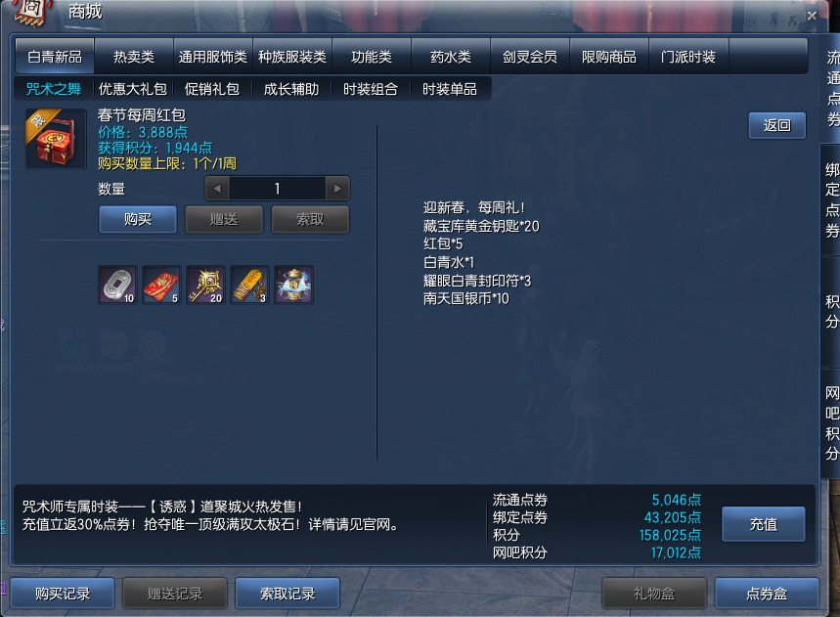Select the 黄金钥匙 golden key item icon
This screenshot has width=840, height=617.
(205, 285)
